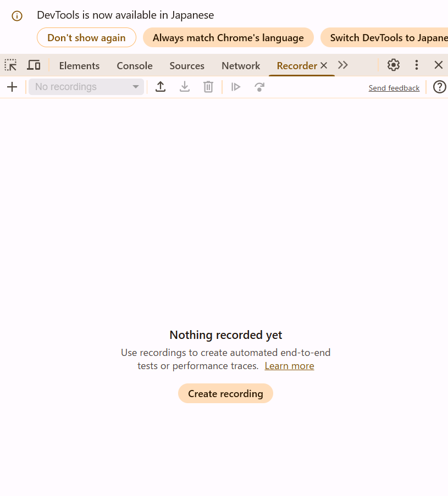The height and width of the screenshot is (496, 448).
Task: Click the help question mark icon
Action: pos(439,87)
